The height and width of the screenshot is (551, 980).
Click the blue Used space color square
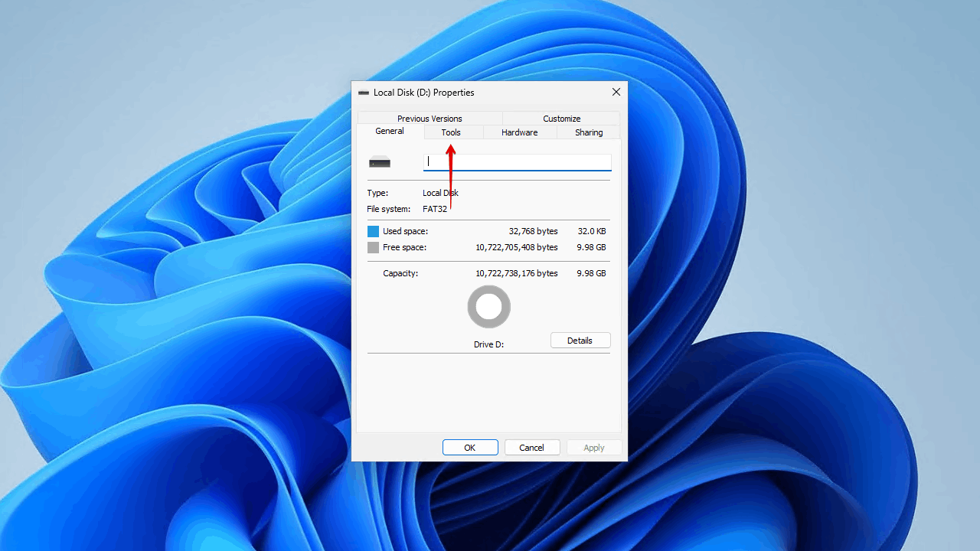coord(373,231)
